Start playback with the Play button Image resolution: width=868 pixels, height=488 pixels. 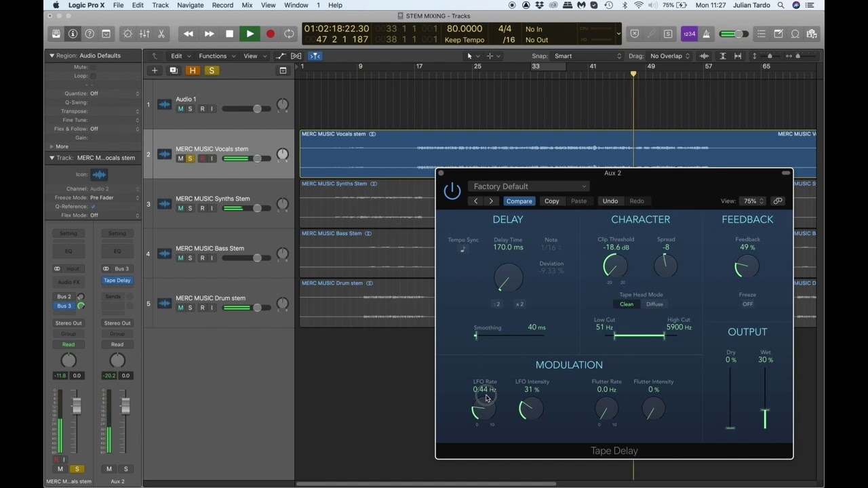(250, 34)
